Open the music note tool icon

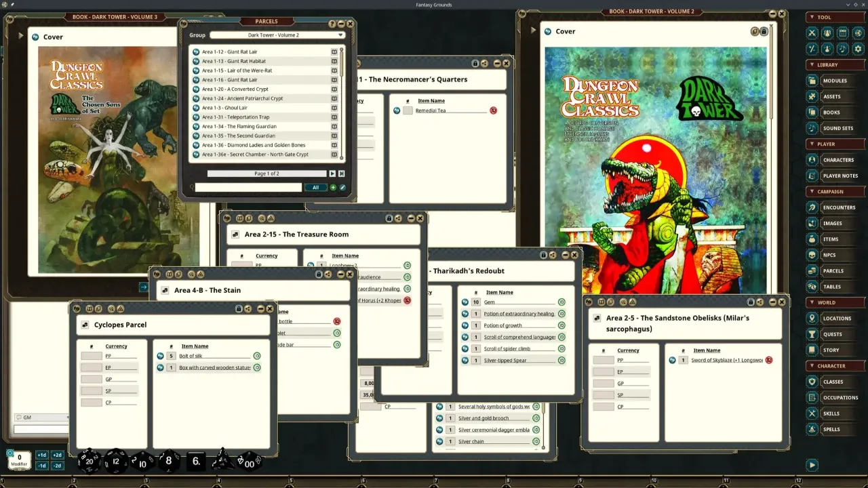[x=843, y=49]
